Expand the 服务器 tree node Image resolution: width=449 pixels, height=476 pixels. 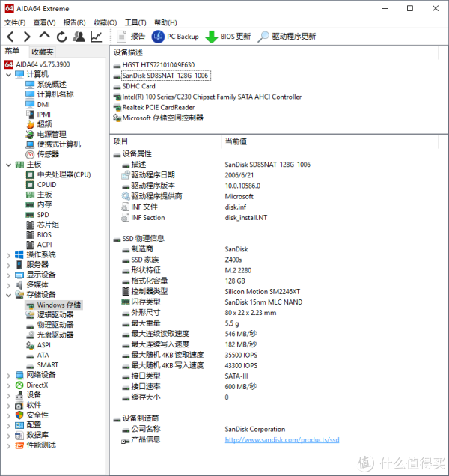[x=8, y=265]
